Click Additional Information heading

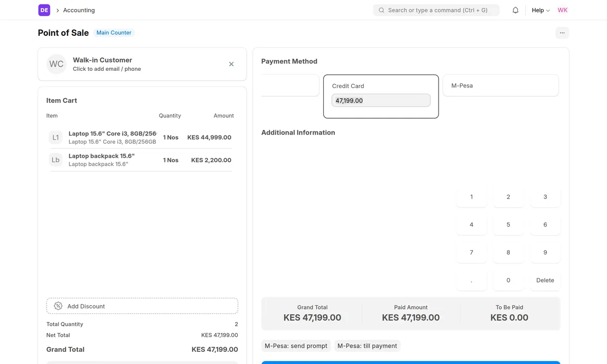298,132
